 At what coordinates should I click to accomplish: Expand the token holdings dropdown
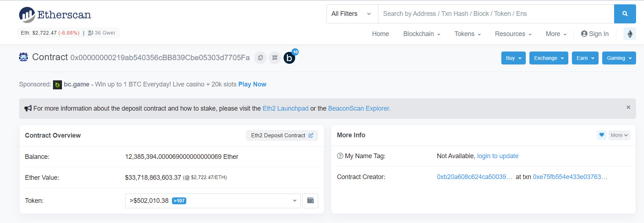point(213,201)
